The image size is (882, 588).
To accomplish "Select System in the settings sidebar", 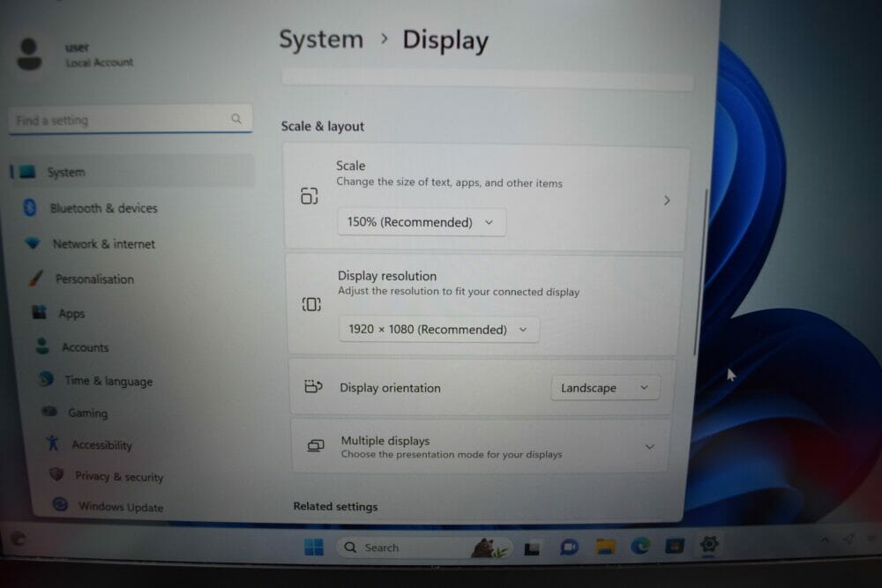I will (133, 171).
